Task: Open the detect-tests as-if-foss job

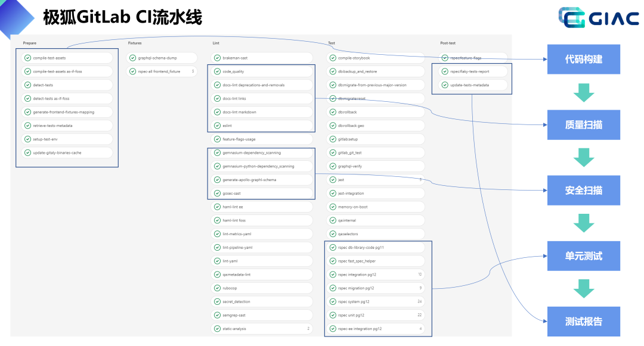Action: click(x=67, y=98)
